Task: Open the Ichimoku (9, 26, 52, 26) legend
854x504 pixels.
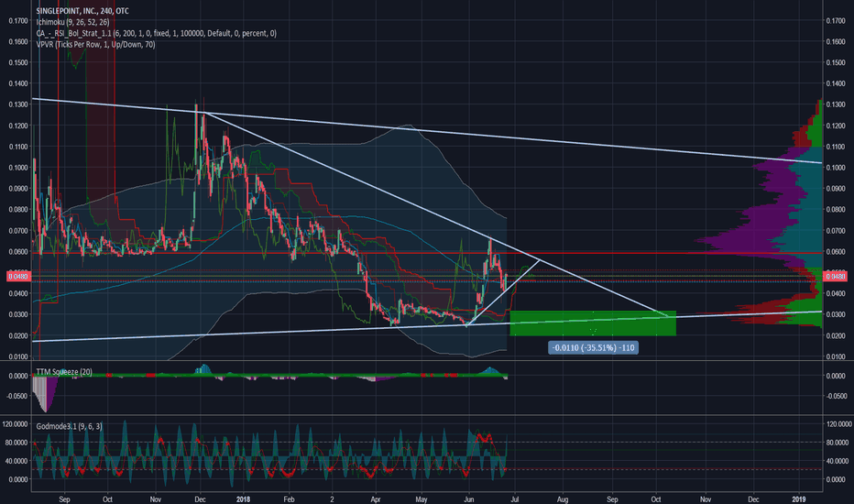Action: pyautogui.click(x=72, y=22)
